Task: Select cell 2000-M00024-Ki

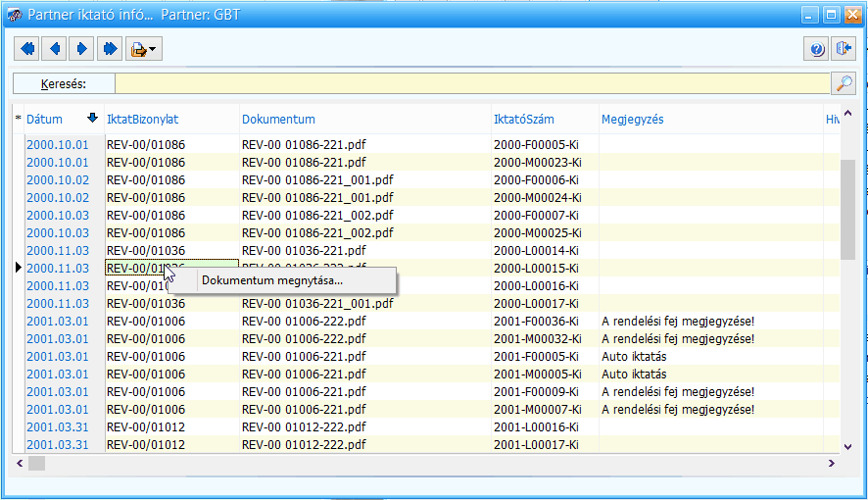Action: point(538,198)
